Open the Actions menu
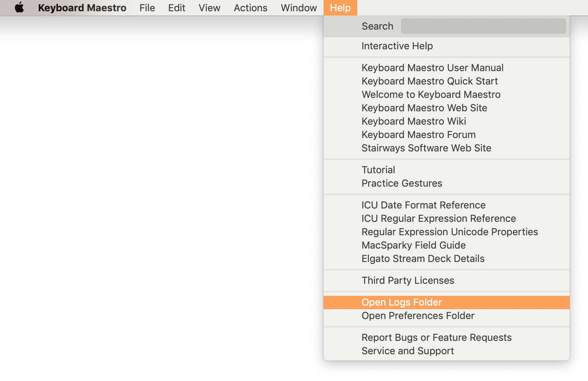Viewport: 588px width, 381px height. point(250,8)
